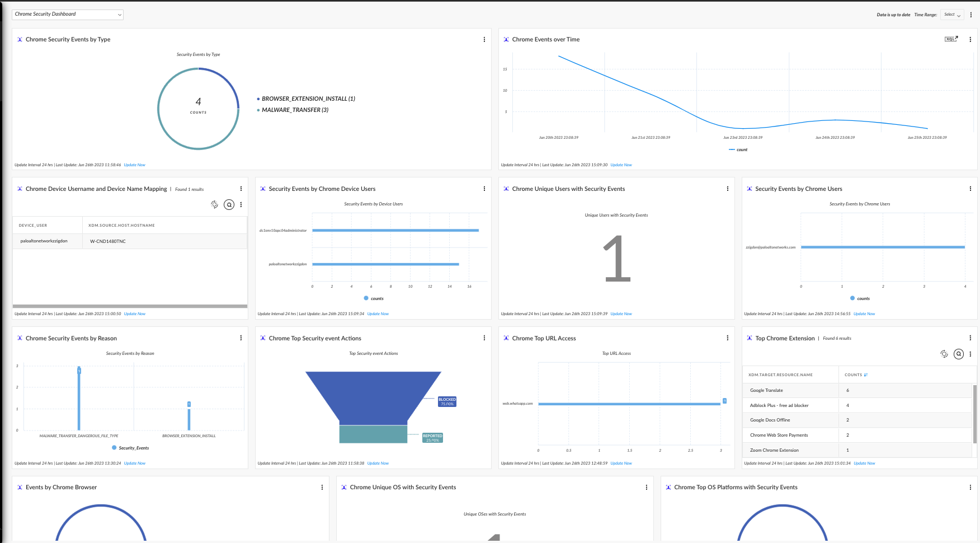
Task: Click the dc1env10apc04administrator bar
Action: coord(395,231)
